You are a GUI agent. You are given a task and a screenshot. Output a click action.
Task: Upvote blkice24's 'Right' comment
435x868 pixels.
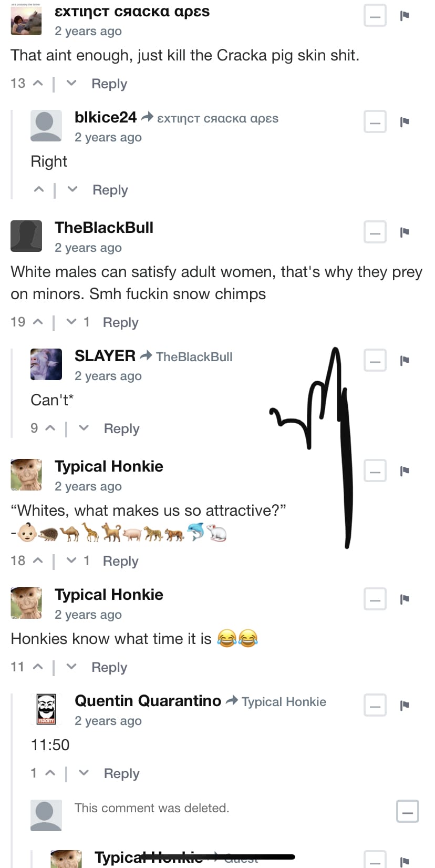click(x=39, y=189)
